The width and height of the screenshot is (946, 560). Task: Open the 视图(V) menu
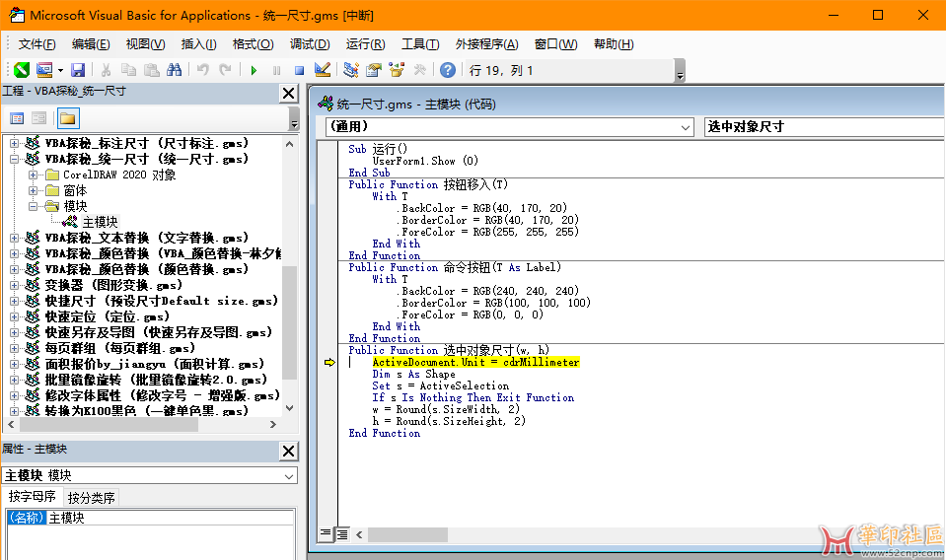145,44
